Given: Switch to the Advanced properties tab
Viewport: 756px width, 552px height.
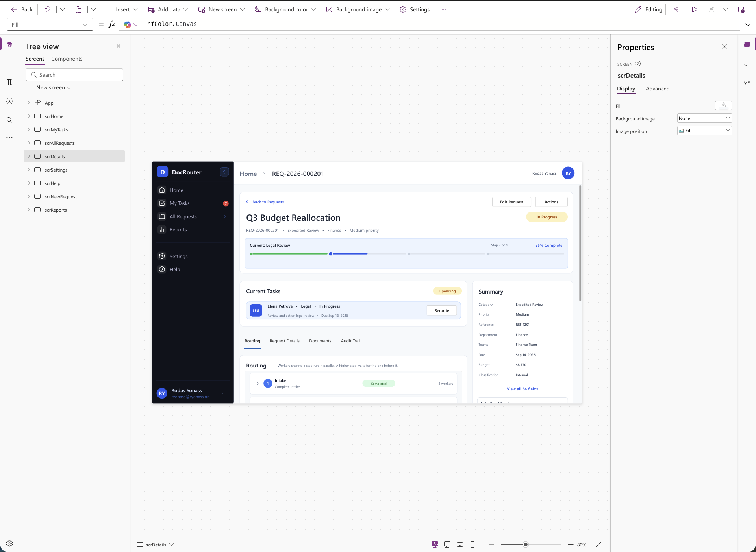Looking at the screenshot, I should coord(658,89).
